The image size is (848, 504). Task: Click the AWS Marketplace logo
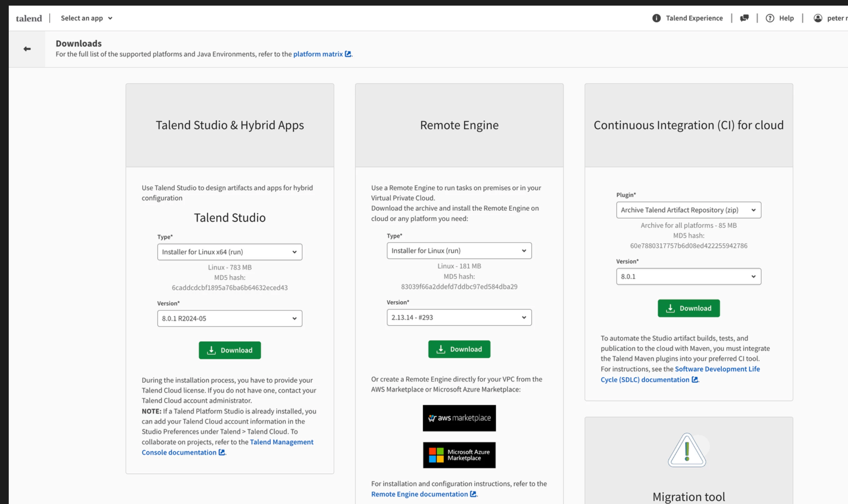459,418
